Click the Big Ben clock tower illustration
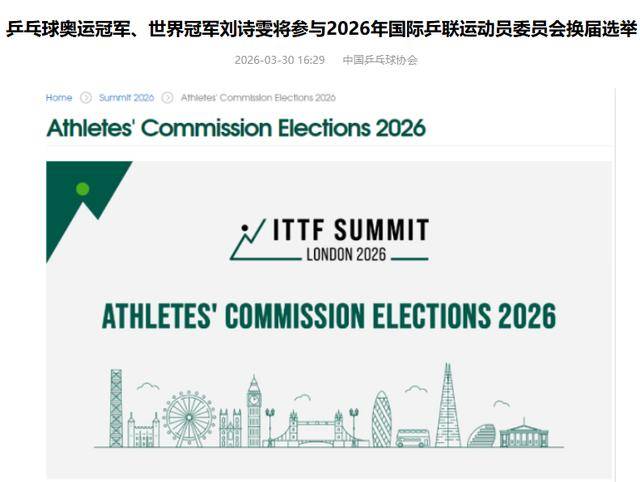Image resolution: width=640 pixels, height=482 pixels. (253, 410)
